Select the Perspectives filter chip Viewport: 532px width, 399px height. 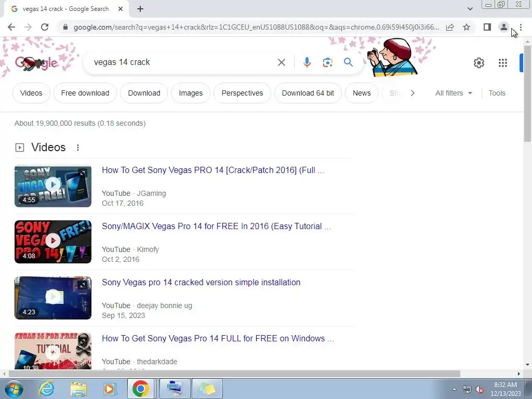pyautogui.click(x=242, y=93)
